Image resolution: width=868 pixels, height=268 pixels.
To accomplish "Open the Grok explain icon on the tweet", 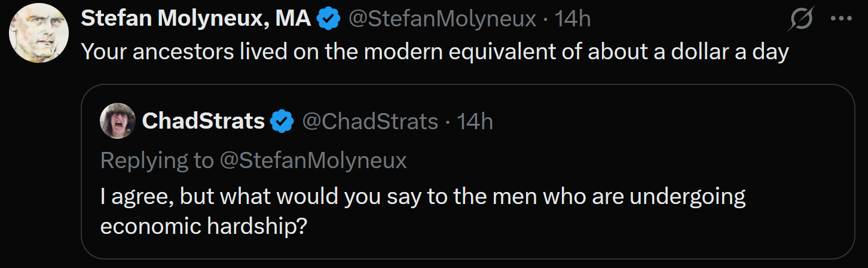I will coord(801,20).
